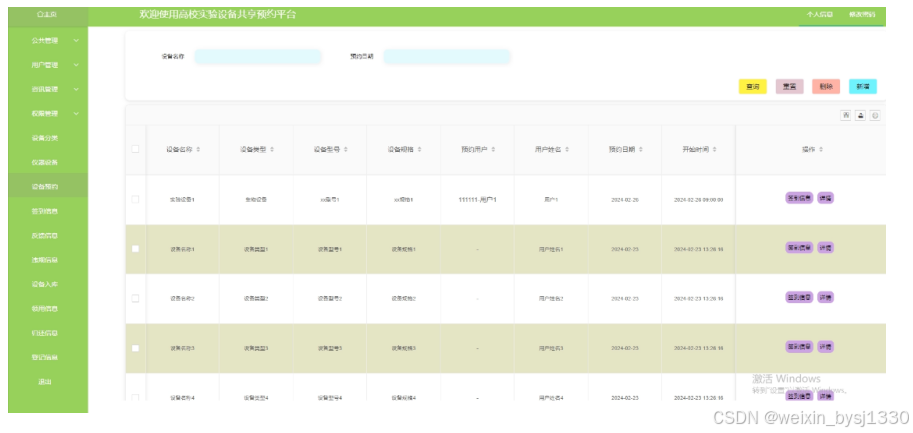Sort the table by 用户姓名 column arrows
The image size is (913, 433).
tap(567, 150)
